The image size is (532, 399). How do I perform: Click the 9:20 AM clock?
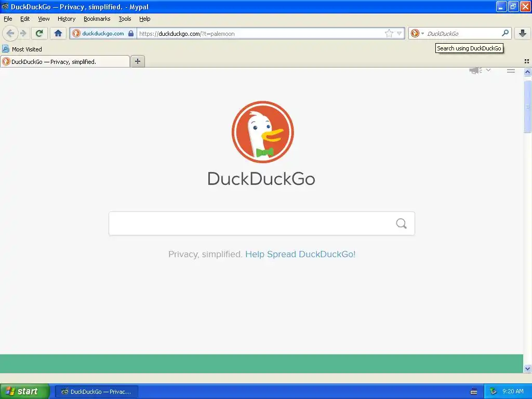click(513, 391)
